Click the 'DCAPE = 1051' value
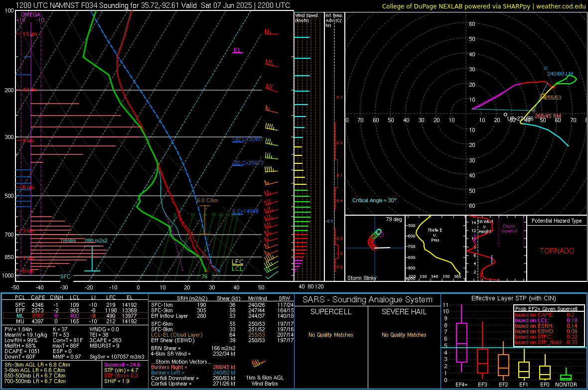The width and height of the screenshot is (588, 390). tap(22, 351)
